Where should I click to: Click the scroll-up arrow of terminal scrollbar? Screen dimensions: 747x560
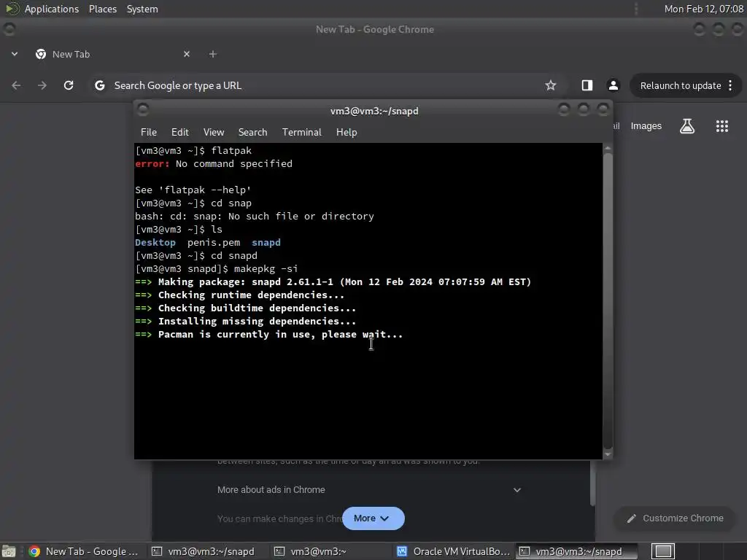point(608,148)
